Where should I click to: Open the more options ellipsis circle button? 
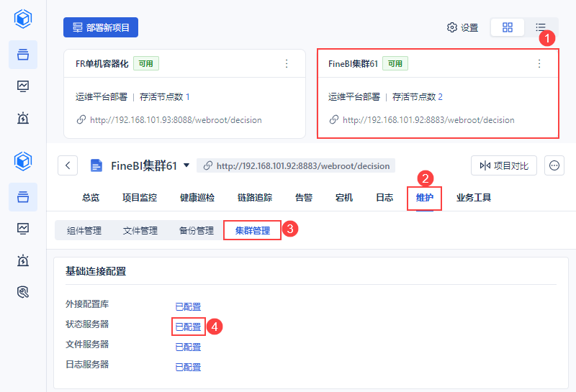click(x=554, y=165)
